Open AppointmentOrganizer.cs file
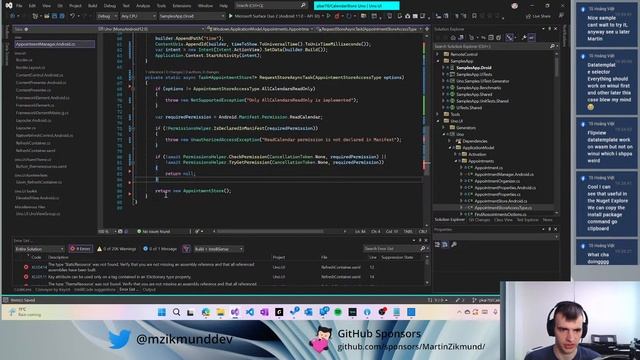 [497, 181]
